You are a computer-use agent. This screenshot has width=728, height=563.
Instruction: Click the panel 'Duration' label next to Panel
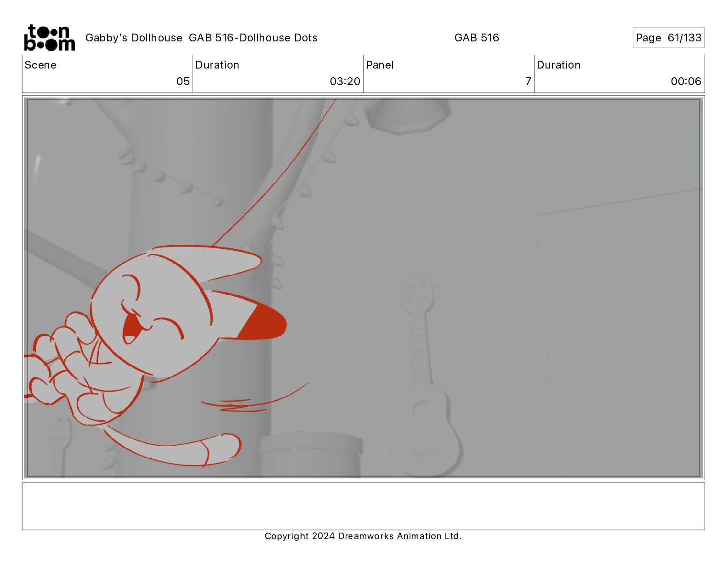(559, 65)
